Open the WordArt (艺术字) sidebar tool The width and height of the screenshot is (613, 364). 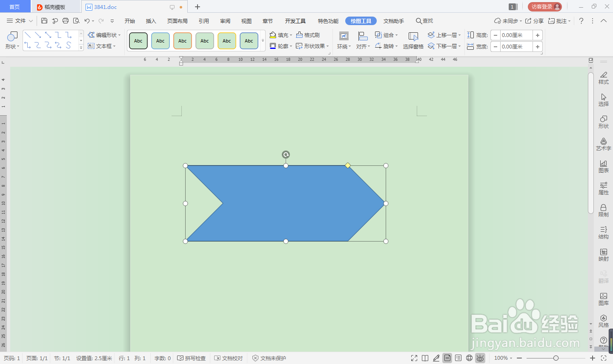click(604, 144)
